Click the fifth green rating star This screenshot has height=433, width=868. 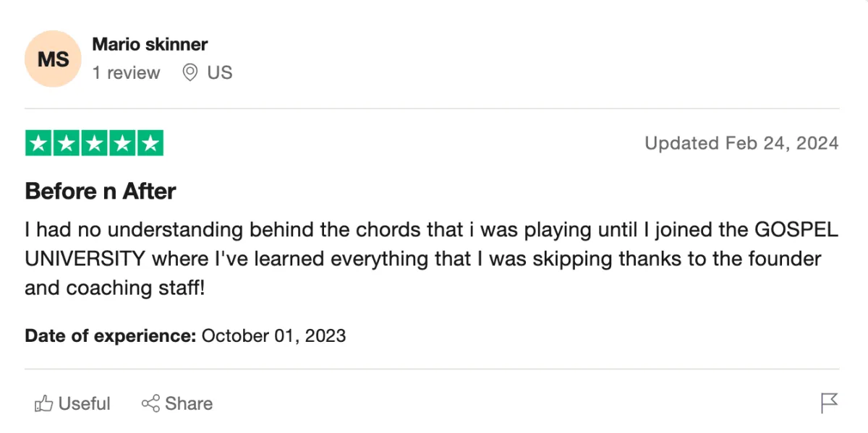tap(150, 143)
